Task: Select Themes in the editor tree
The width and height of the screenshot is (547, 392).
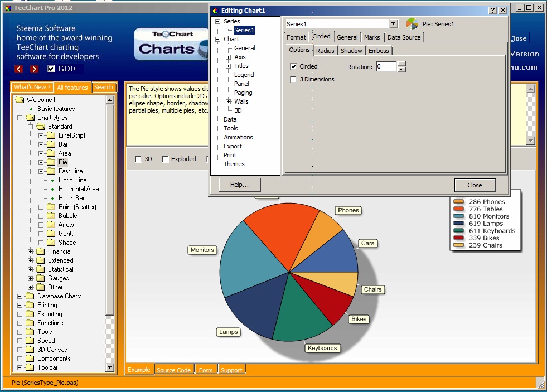Action: [234, 164]
